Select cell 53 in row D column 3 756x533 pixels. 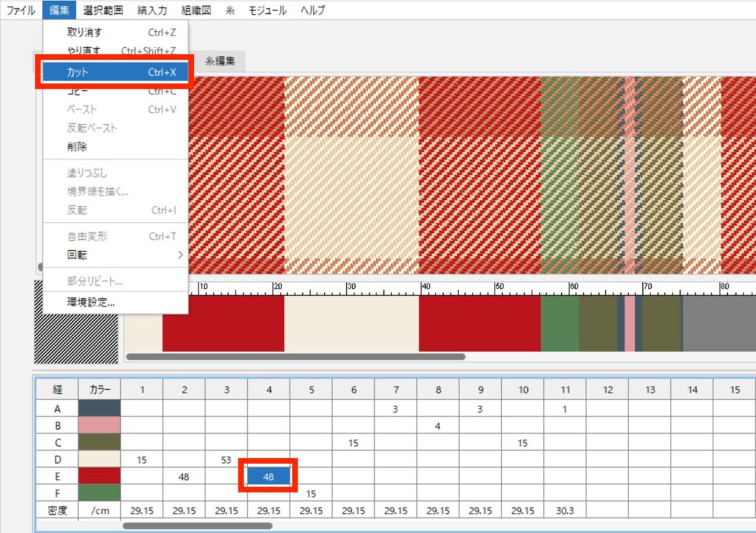[226, 459]
